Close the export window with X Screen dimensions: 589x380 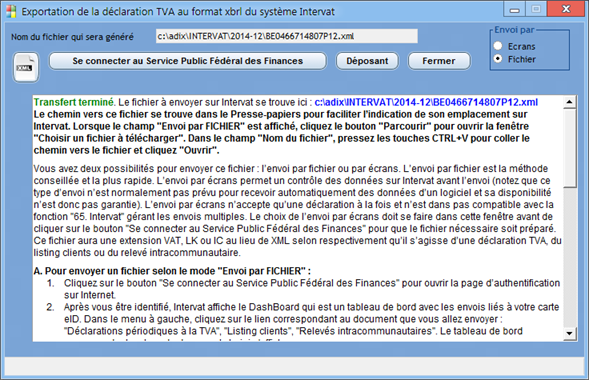pos(566,9)
